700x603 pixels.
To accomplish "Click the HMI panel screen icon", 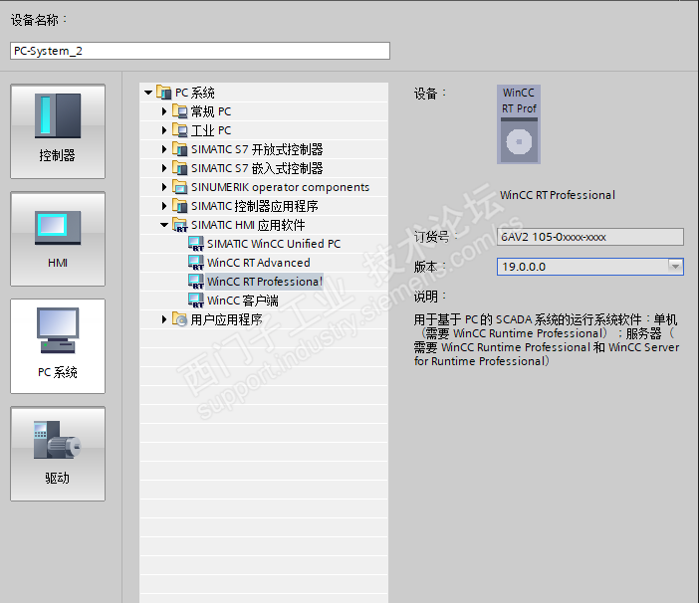I will coord(58,228).
